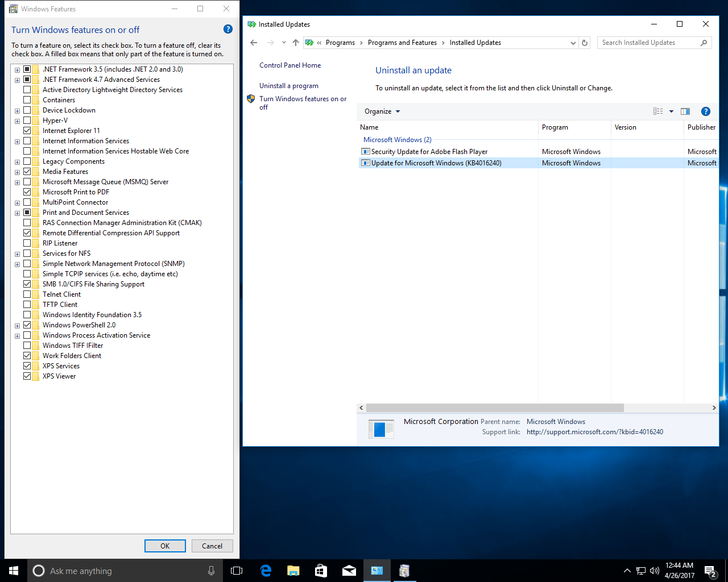Screen dimensions: 728x582
Task: Collapse the Microsoft Windows (2) group
Action: click(398, 140)
